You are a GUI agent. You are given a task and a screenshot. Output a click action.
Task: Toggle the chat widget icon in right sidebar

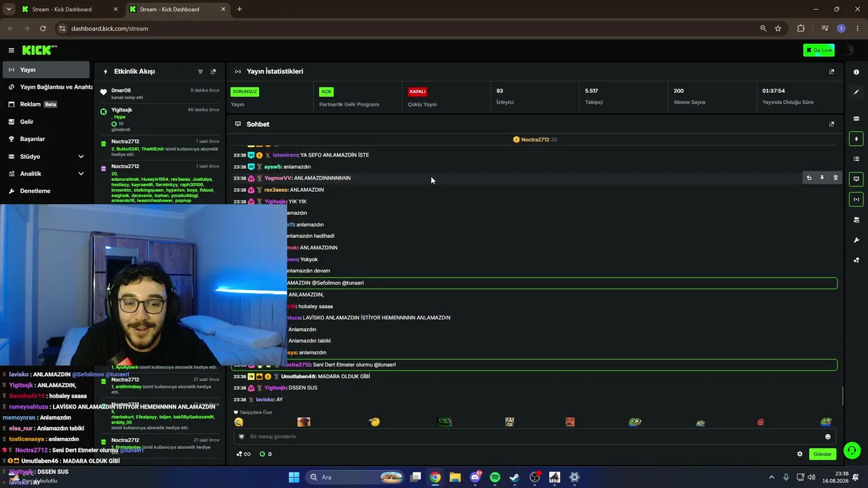click(x=856, y=179)
